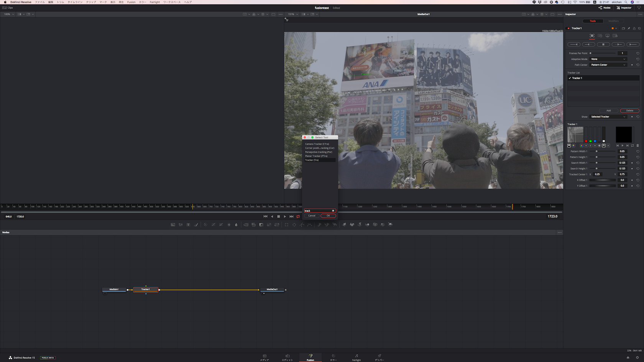
Task: Delete the Tracker 1 pattern with the trash icon
Action: 637,146
